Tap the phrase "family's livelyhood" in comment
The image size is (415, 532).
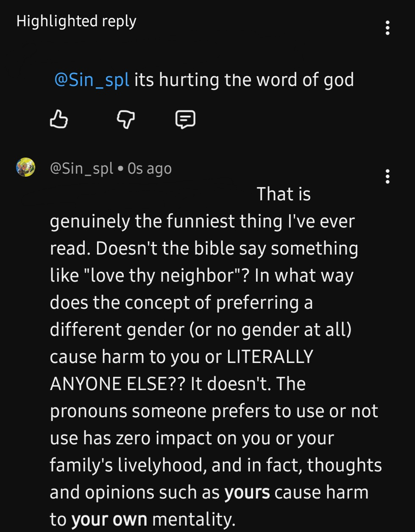coord(128,465)
